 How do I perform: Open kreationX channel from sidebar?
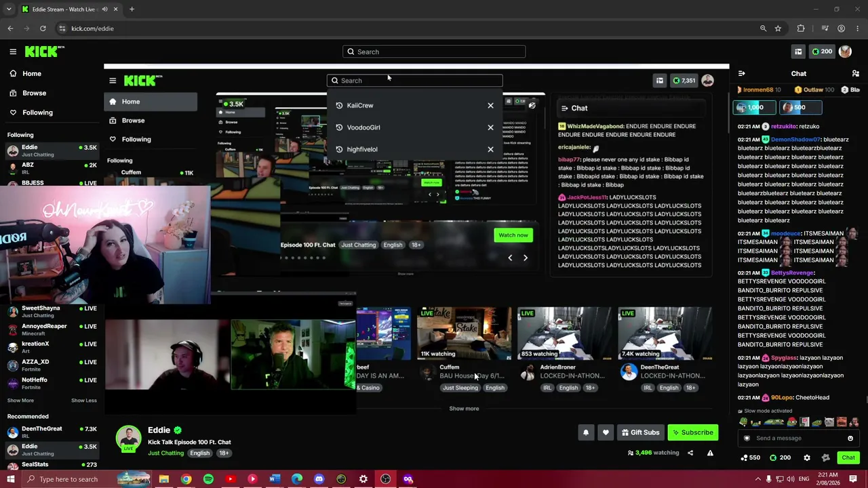pos(52,347)
